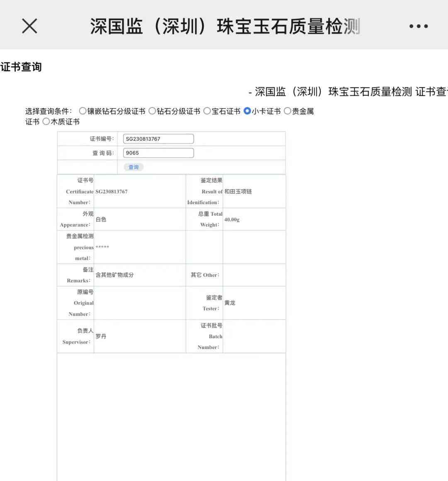Select the 钻石分级证书 radio option
This screenshot has width=448, height=481.
pyautogui.click(x=152, y=111)
